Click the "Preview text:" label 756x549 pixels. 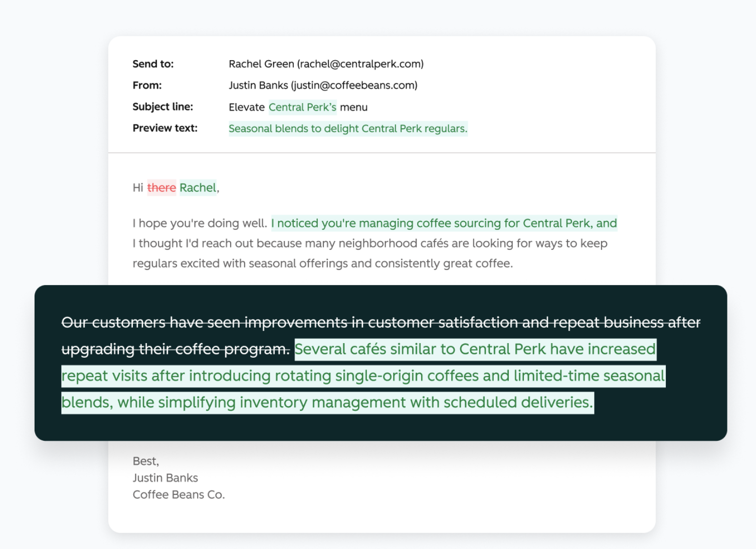point(165,128)
